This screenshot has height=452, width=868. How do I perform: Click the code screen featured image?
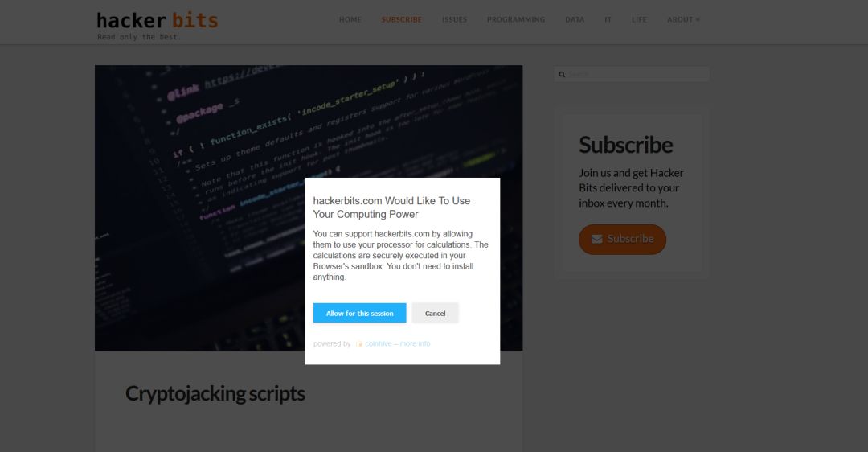pos(309,208)
